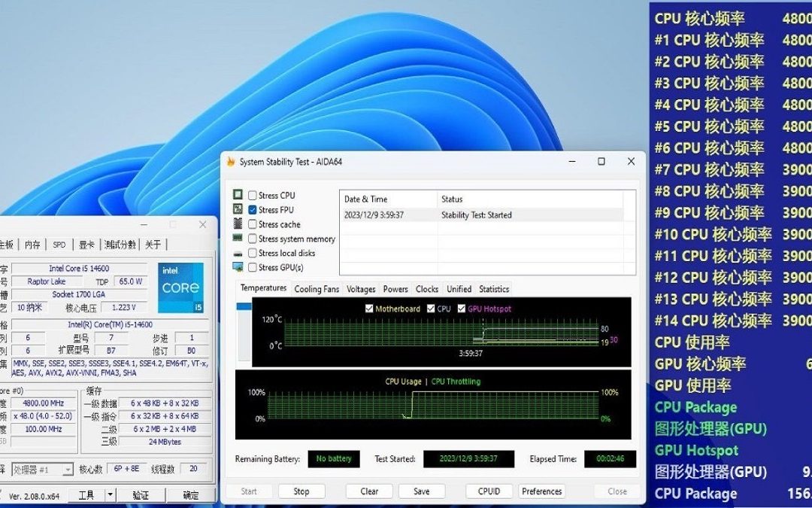This screenshot has width=812, height=508.
Task: Click the Elapsed Time 00:02:46 display
Action: (610, 459)
